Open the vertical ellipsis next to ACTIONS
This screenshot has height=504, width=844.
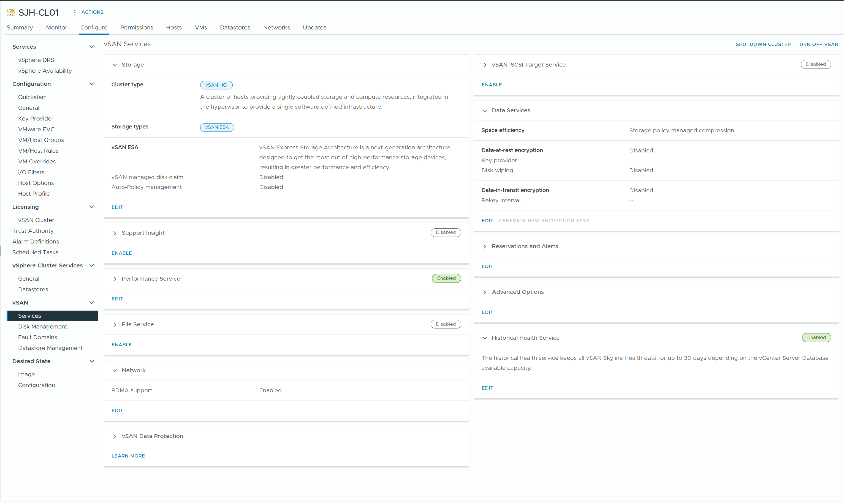[x=74, y=12]
